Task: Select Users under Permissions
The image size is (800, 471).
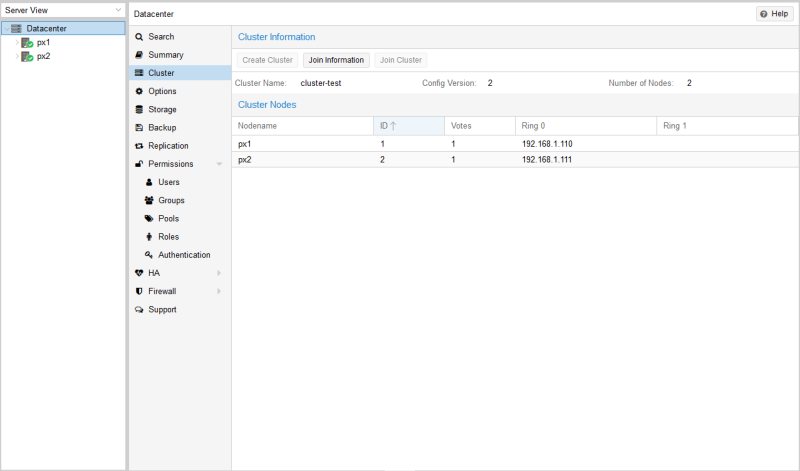Action: 168,182
